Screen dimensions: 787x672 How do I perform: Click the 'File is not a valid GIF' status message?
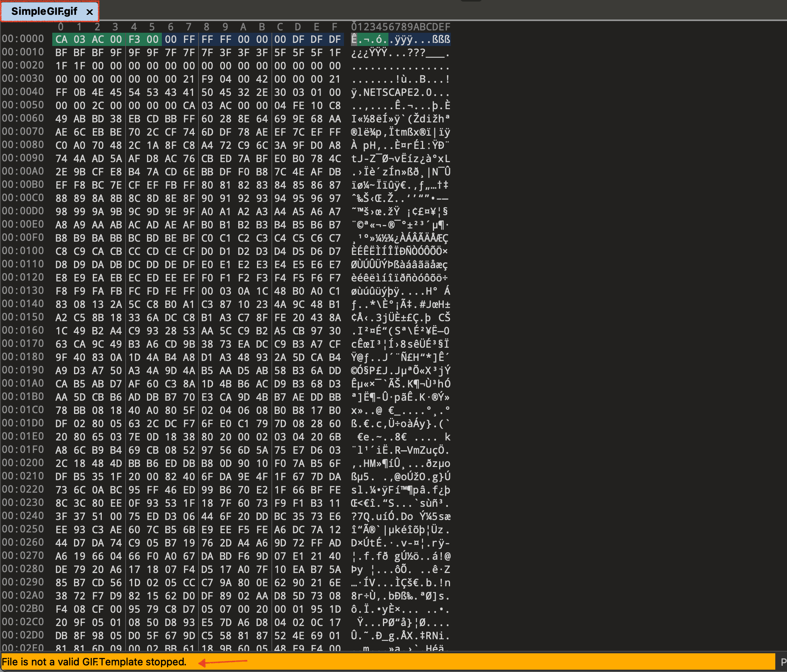(x=94, y=662)
